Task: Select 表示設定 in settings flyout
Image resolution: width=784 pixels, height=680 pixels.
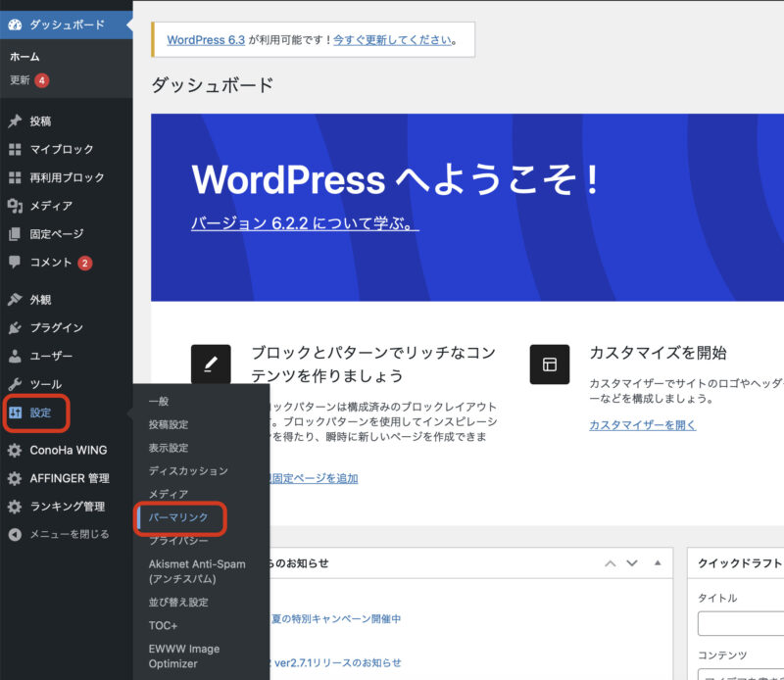Action: pos(168,448)
